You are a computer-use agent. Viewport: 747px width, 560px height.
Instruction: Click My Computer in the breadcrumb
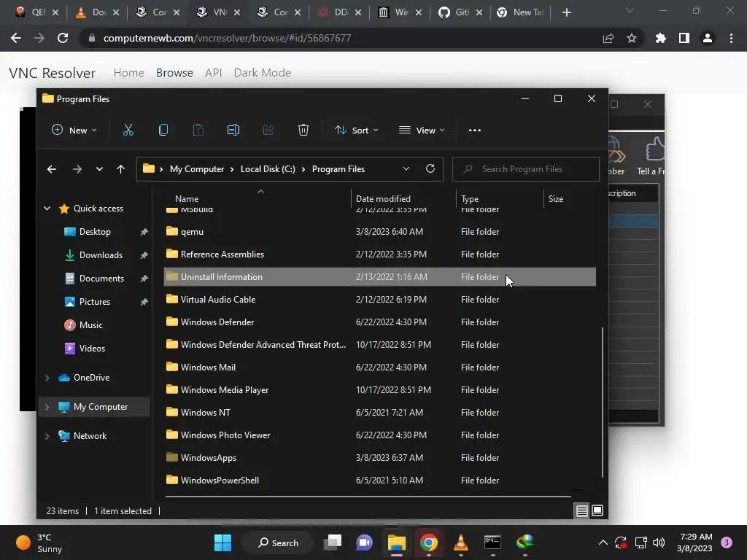coord(197,169)
